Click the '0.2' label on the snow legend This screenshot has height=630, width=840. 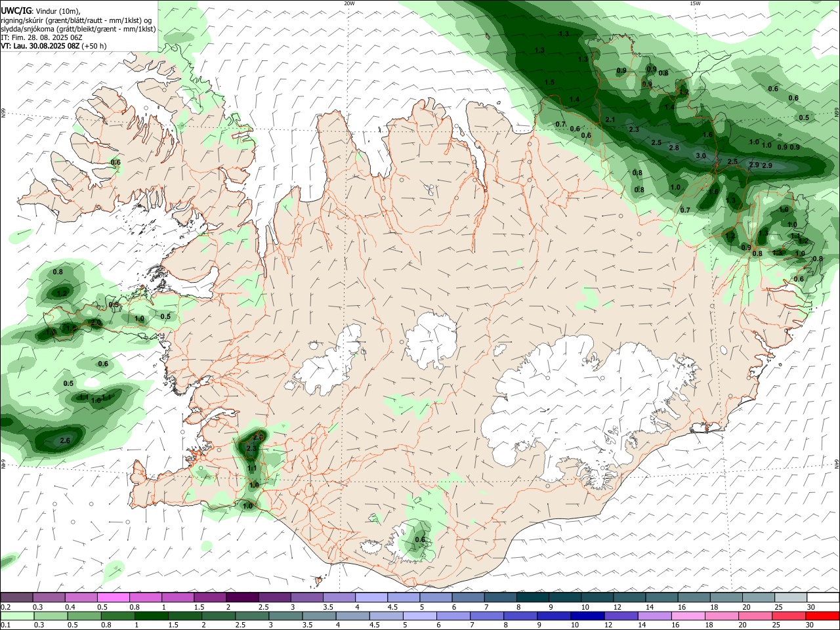(5, 607)
